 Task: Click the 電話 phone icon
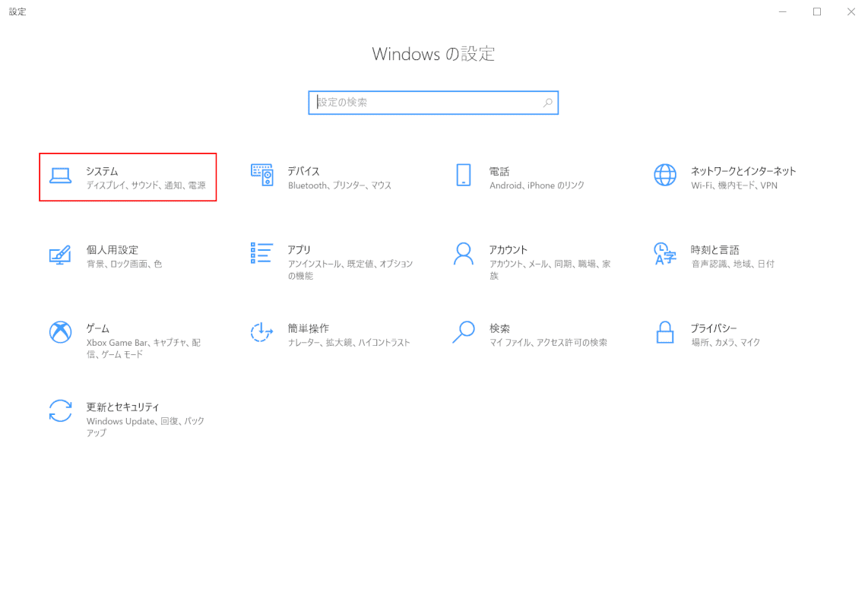point(464,176)
